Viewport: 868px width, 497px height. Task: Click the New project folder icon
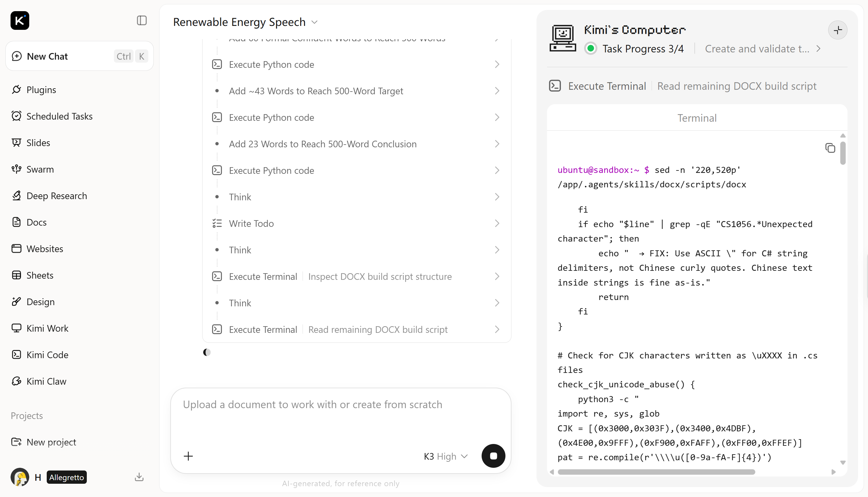(x=16, y=442)
